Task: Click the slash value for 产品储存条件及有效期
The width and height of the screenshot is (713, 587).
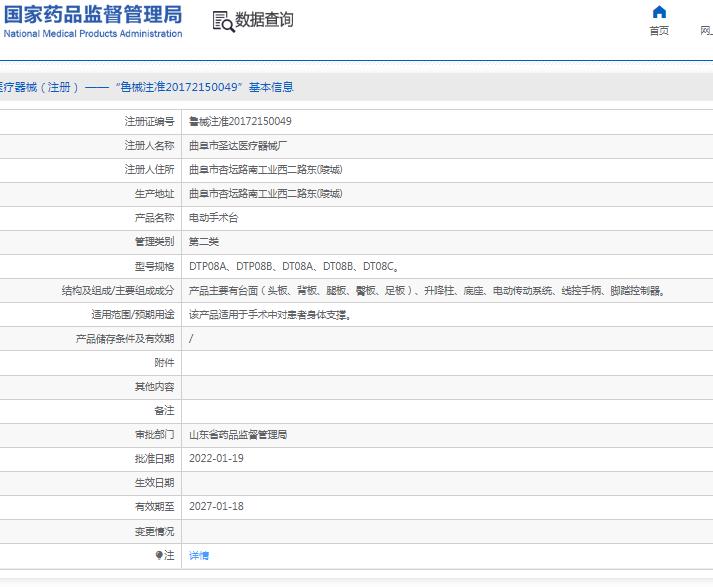Action: 191,338
